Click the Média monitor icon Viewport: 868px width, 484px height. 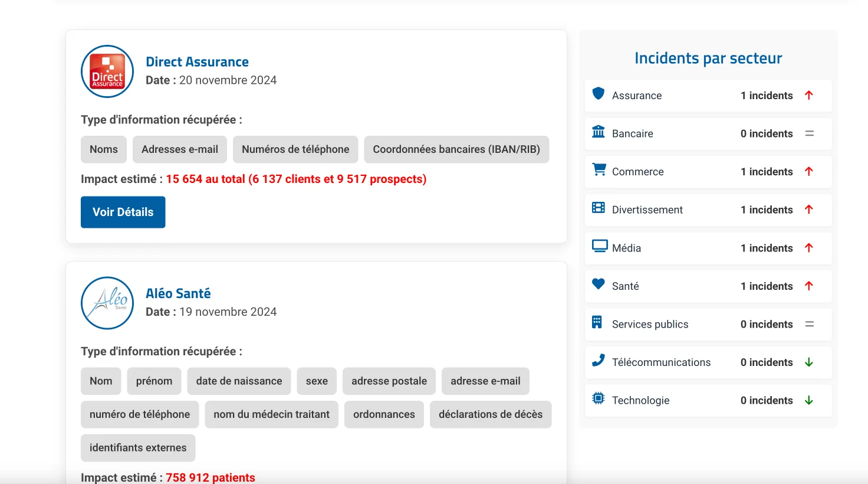click(x=600, y=246)
